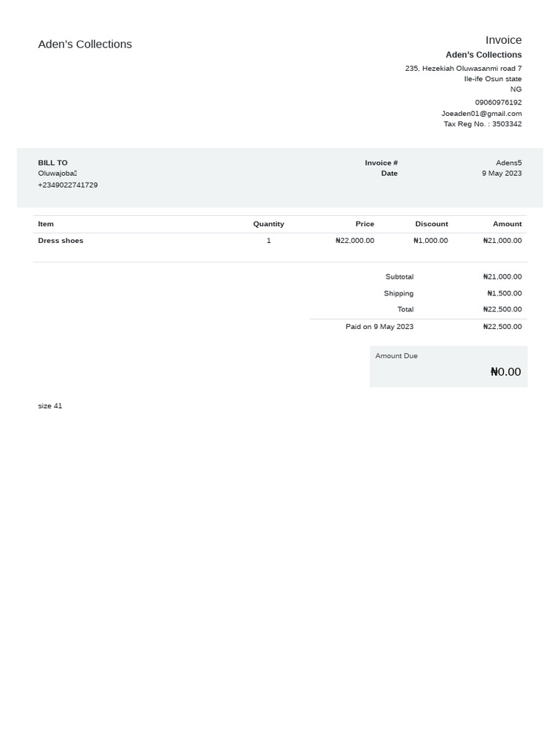Click the Item column header

pos(46,224)
